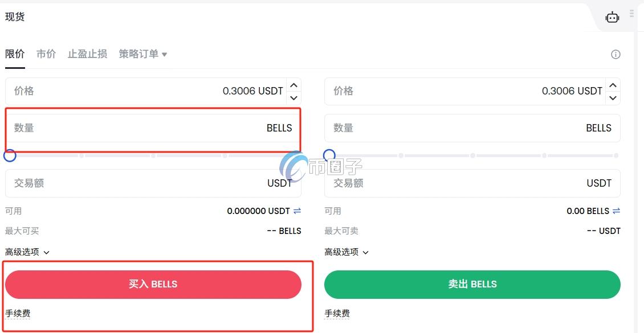The image size is (644, 333).
Task: Click the sell-side percentage slider handle
Action: coord(329,154)
